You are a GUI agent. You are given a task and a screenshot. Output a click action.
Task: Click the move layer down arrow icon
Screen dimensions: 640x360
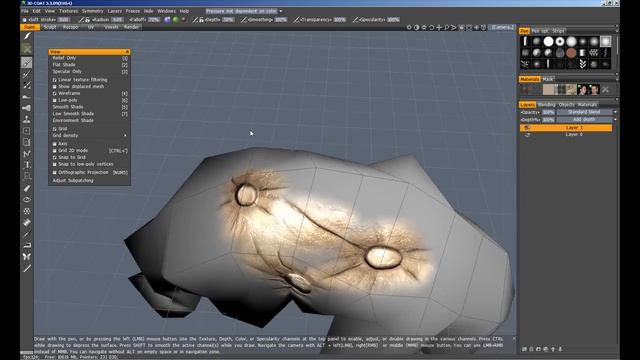[x=560, y=349]
